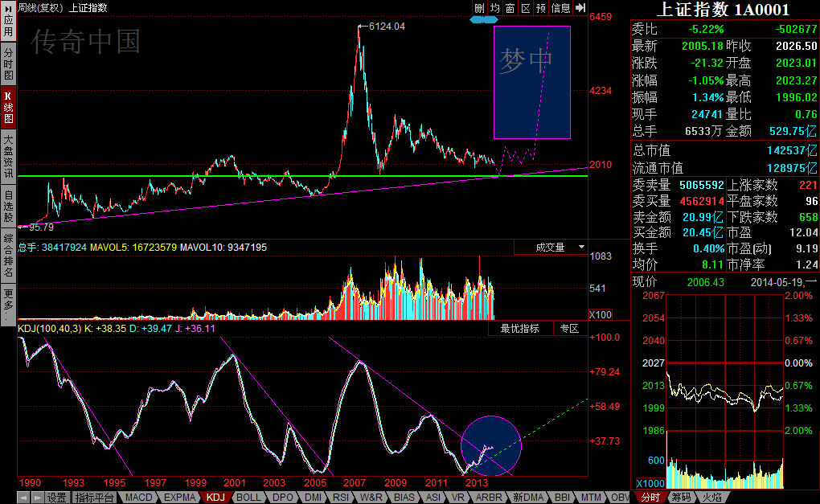This screenshot has height=504, width=820.
Task: Click the 均 moving average toolbar button
Action: click(495, 8)
